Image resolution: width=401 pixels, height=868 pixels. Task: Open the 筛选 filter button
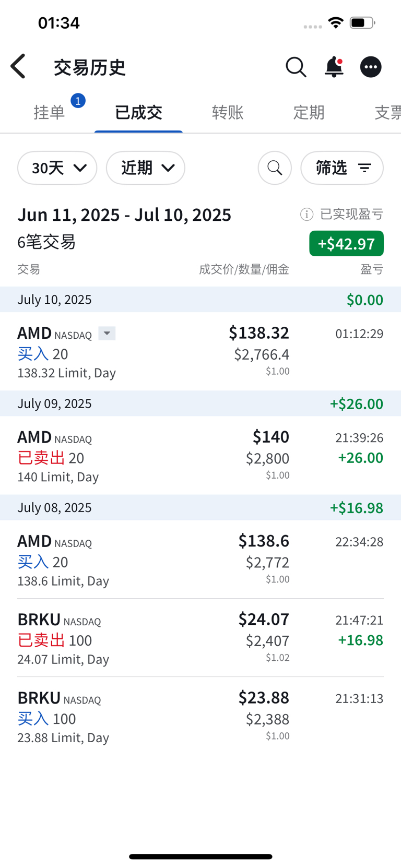pos(342,168)
